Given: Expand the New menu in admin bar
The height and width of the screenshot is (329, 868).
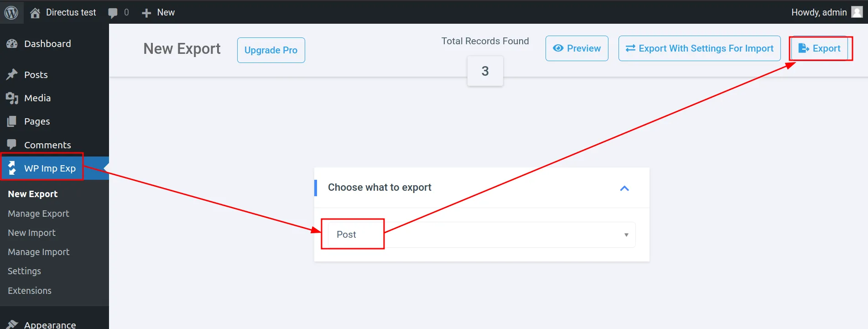Looking at the screenshot, I should click(158, 12).
